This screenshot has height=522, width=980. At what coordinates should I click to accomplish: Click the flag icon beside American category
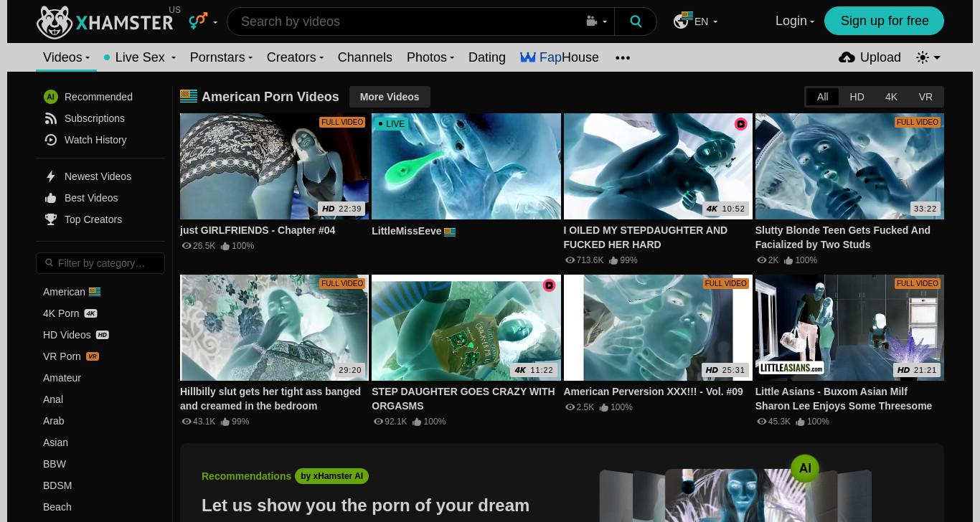[x=95, y=292]
